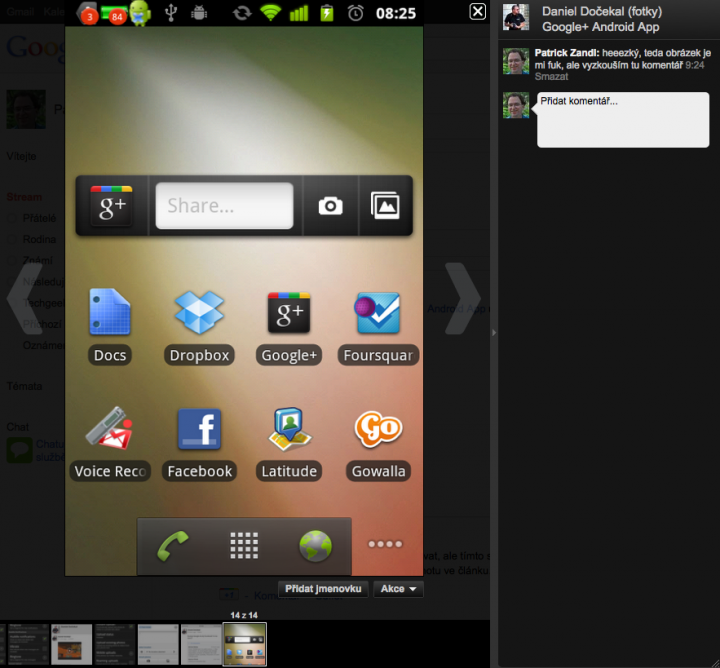Screen dimensions: 720x668
Task: Tap the Google+ widget logo icon
Action: tap(112, 206)
